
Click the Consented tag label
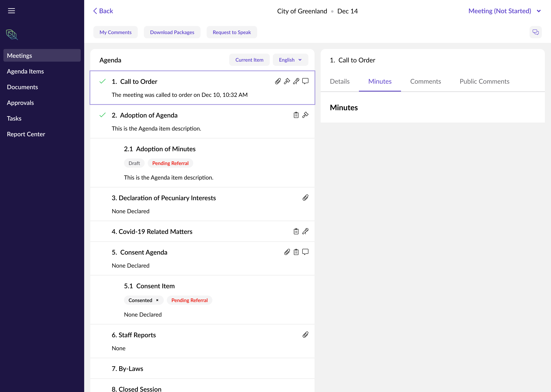click(x=140, y=300)
